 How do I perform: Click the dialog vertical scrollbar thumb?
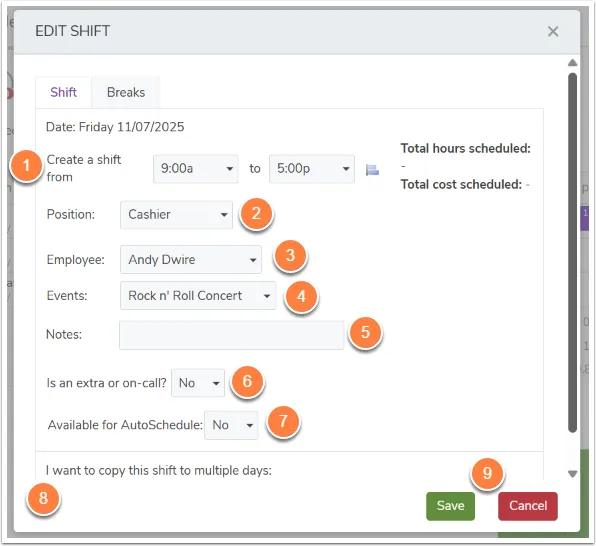[572, 253]
